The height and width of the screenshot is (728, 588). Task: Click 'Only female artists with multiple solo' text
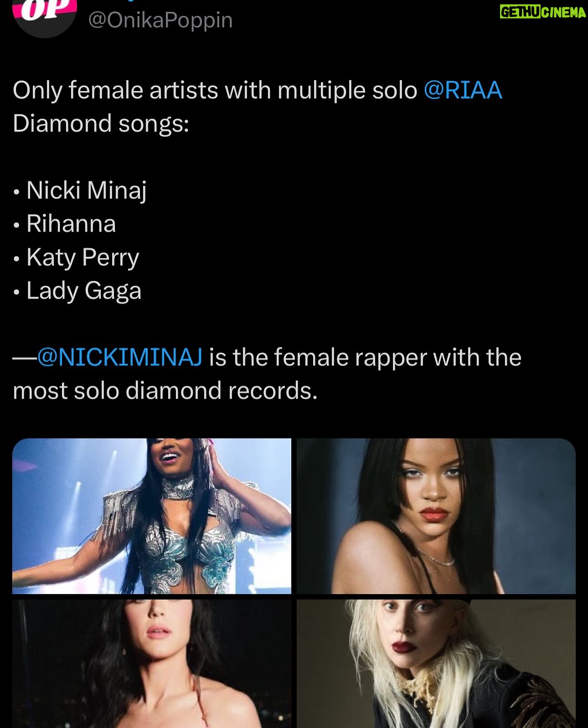(215, 90)
